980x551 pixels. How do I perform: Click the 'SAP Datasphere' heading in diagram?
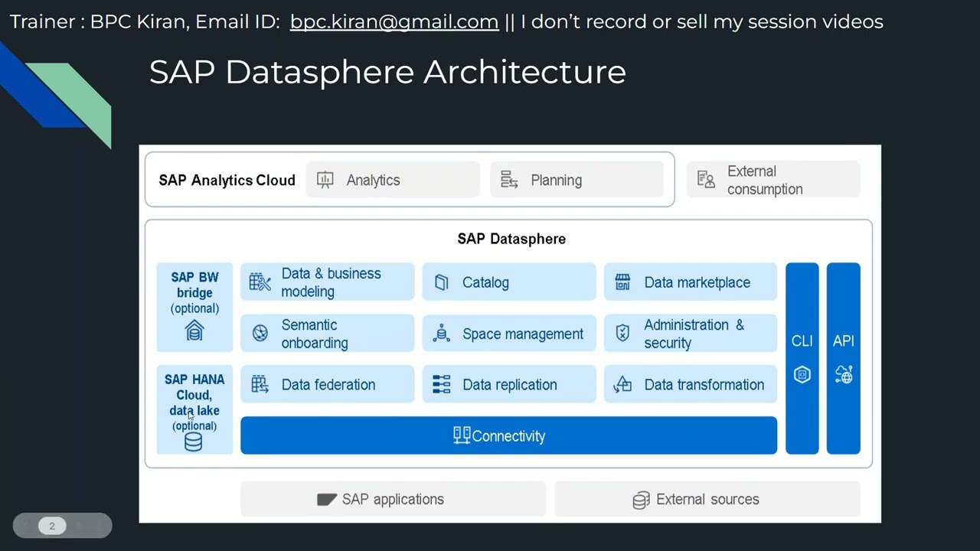(511, 239)
